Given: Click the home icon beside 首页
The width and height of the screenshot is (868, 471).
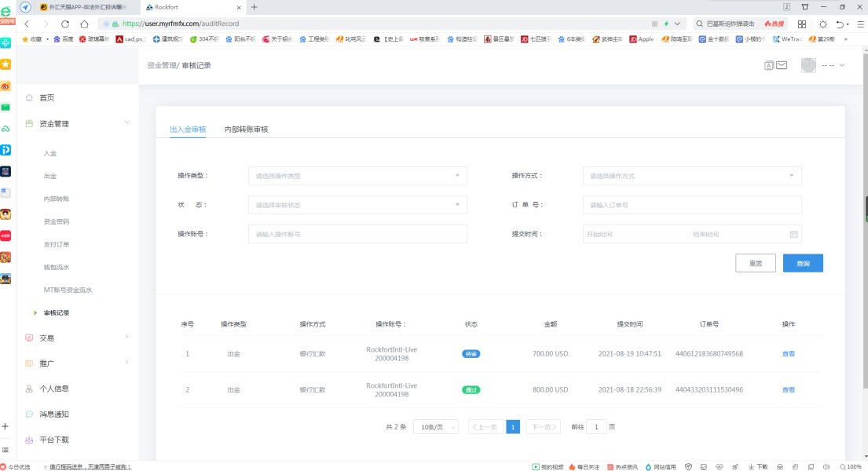Looking at the screenshot, I should (29, 98).
